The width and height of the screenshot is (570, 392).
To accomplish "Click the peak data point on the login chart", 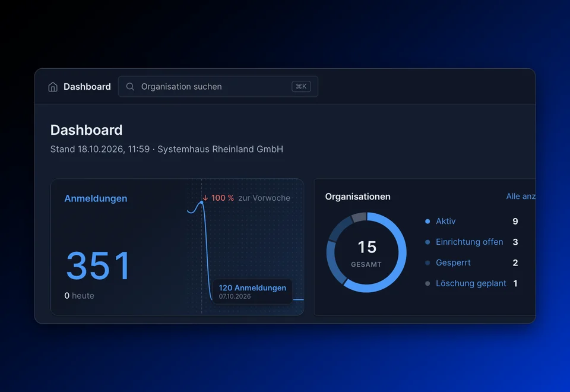I will [x=202, y=202].
